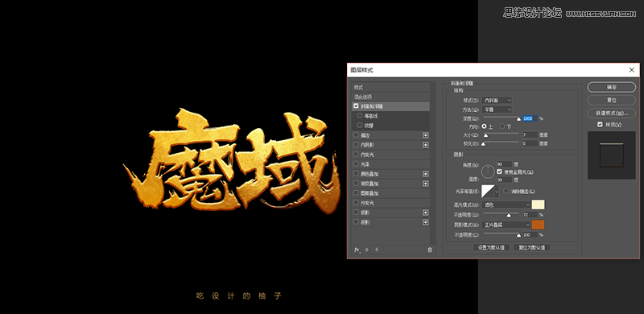This screenshot has height=314, width=644.
Task: Expand the 光泽等高线 contour picker arrow
Action: 497,191
